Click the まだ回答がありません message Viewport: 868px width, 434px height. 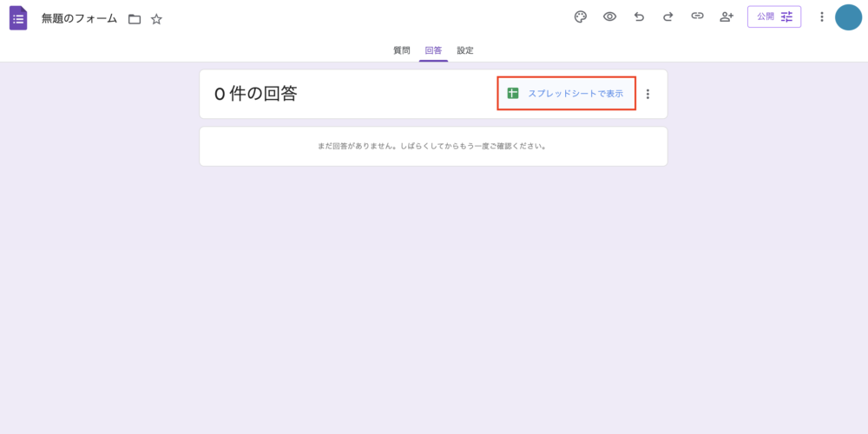tap(433, 147)
